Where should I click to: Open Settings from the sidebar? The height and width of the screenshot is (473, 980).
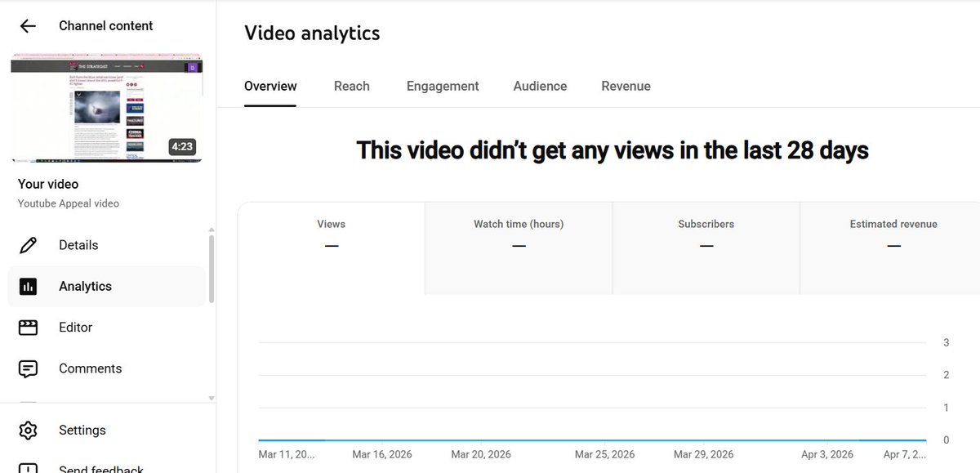(106, 431)
